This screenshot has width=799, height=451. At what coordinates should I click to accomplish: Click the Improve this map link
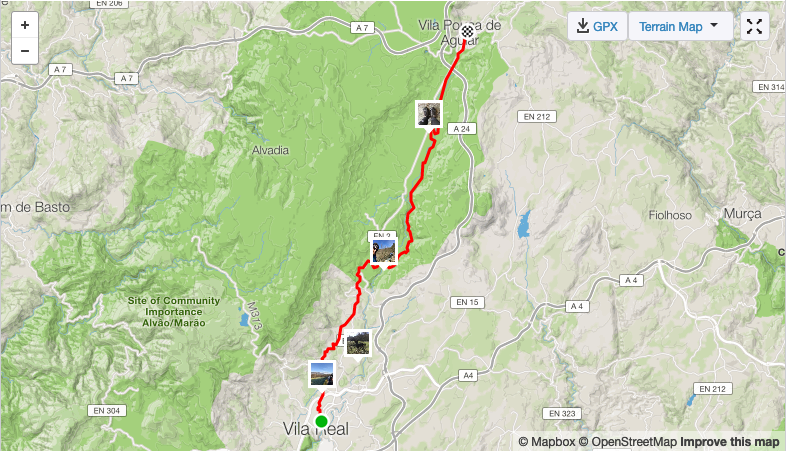[730, 442]
